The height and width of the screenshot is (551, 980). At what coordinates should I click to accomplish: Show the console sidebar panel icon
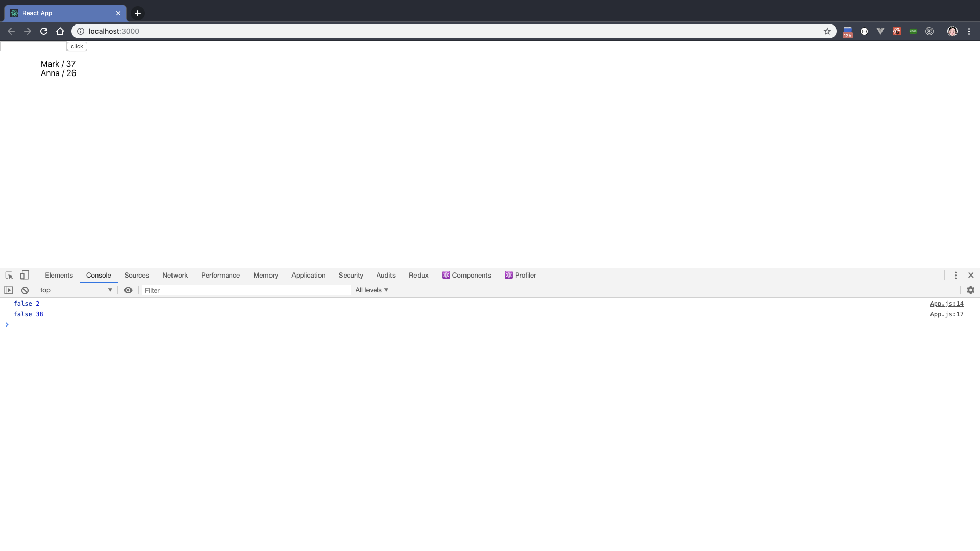(9, 290)
